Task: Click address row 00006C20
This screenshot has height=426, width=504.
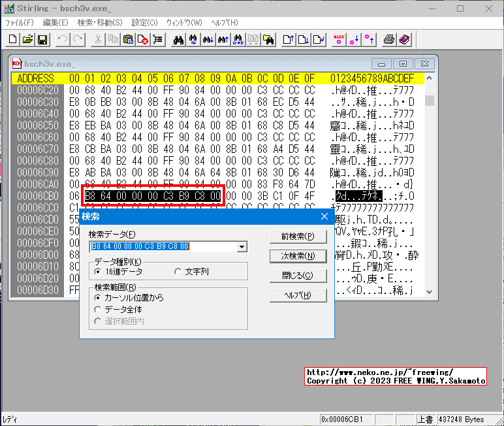Action: click(38, 90)
